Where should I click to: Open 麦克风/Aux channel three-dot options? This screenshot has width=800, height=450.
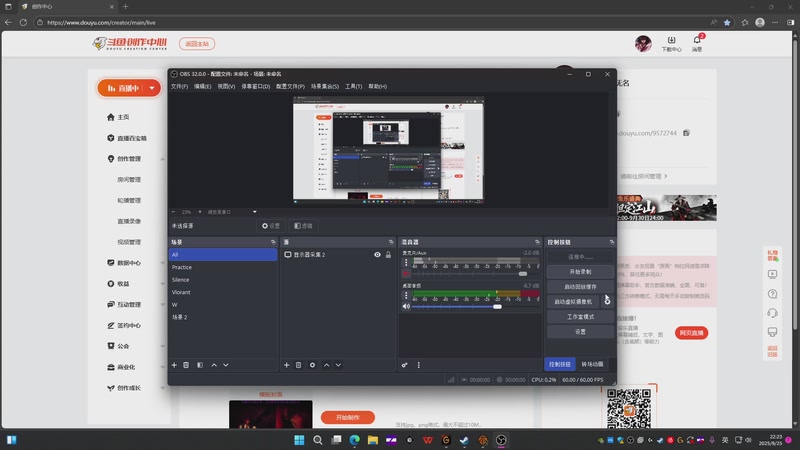click(406, 262)
